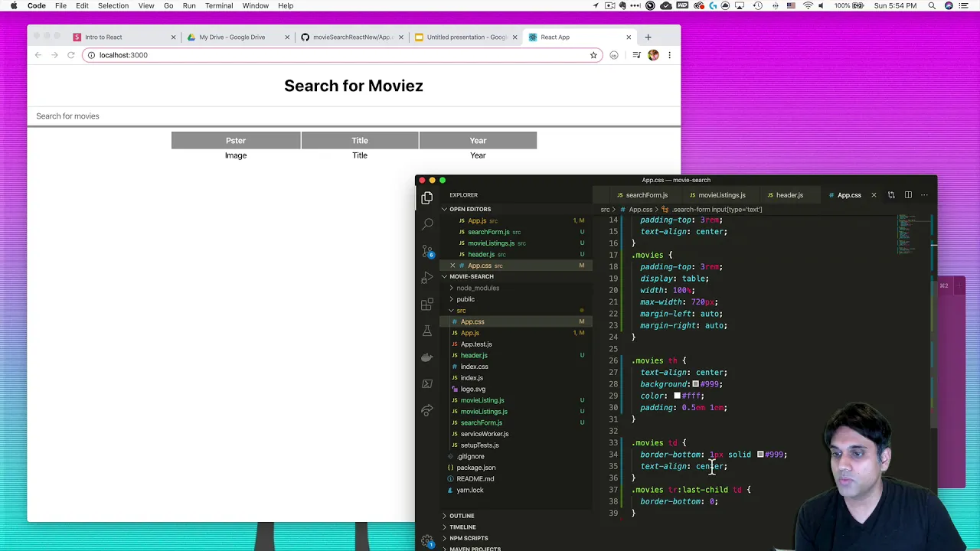Click the Search for movies input field
Screen dimensions: 980x551
(354, 116)
